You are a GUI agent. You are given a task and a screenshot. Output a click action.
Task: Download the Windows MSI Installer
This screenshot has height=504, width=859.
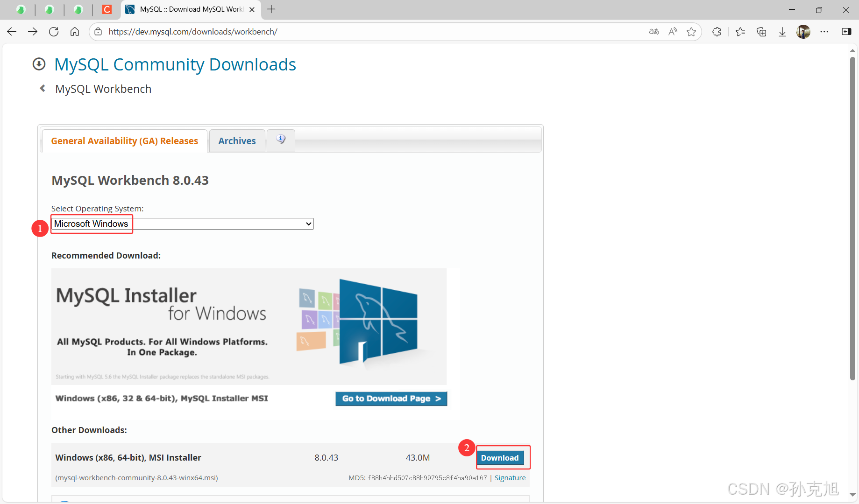tap(500, 458)
